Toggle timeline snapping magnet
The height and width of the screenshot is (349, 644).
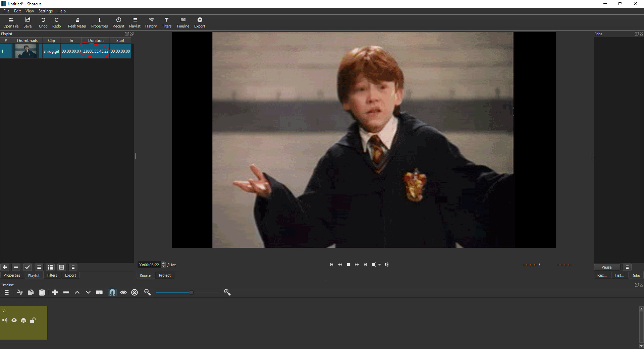coord(112,292)
